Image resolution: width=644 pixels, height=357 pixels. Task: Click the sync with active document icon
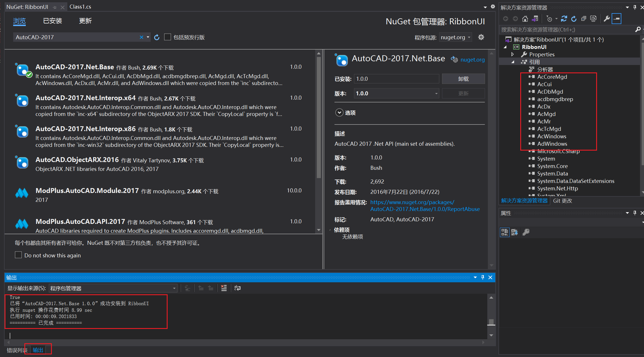coord(564,19)
